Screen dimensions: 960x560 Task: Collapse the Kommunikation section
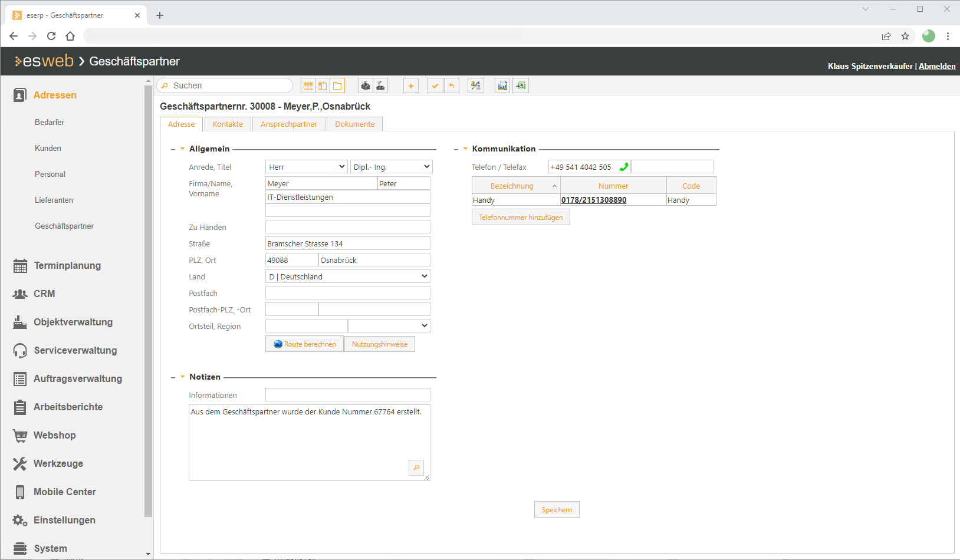pos(465,149)
